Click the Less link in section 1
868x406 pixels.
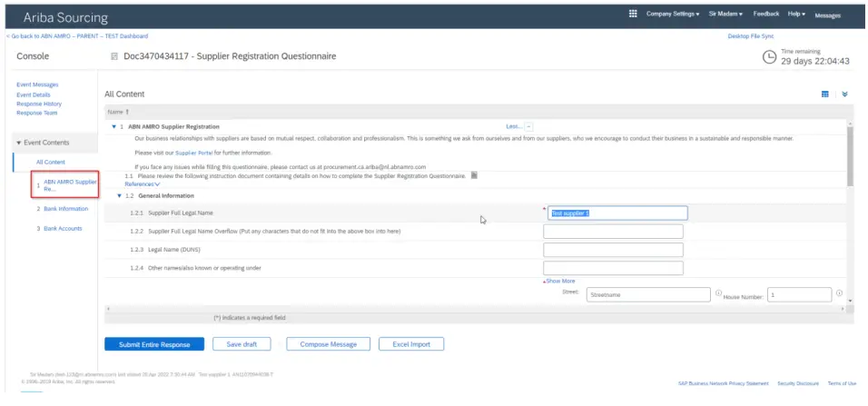[x=514, y=127]
